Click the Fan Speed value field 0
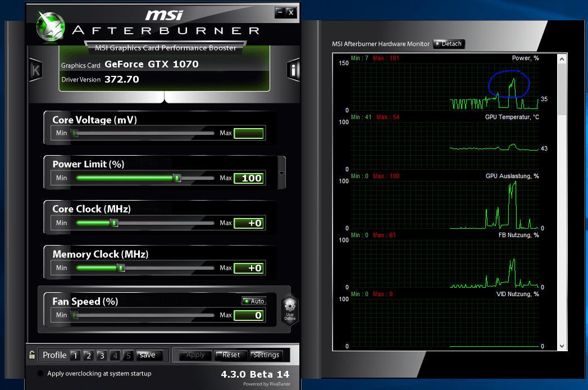The image size is (588, 390). (249, 315)
